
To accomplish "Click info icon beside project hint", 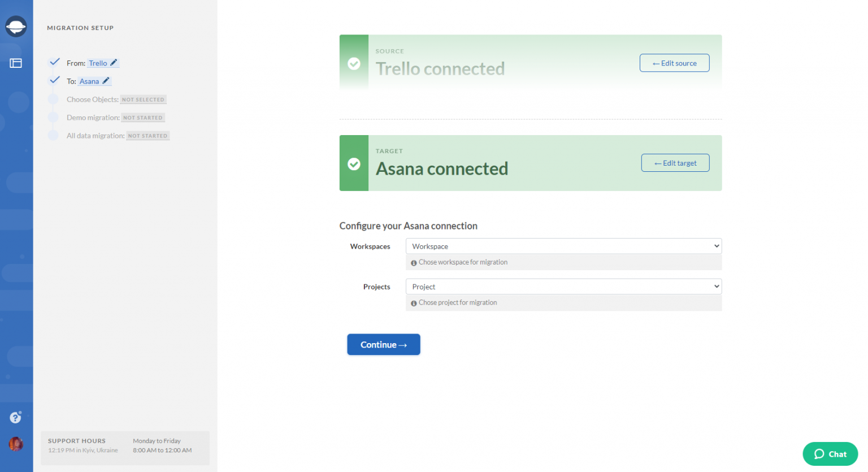I will (414, 304).
